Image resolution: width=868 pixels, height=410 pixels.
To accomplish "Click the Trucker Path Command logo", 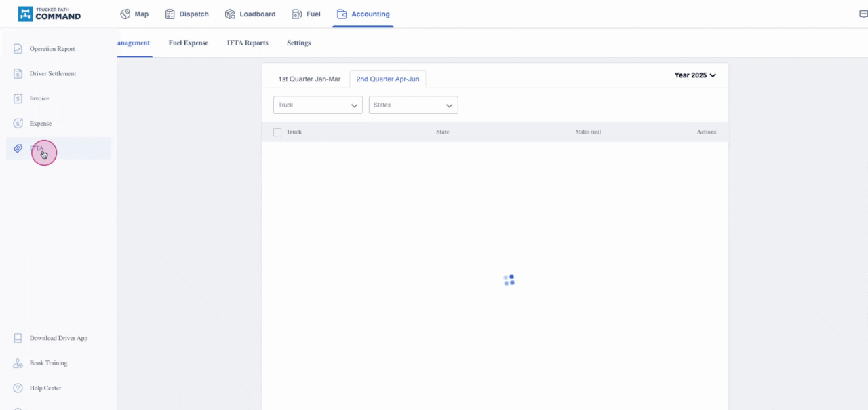I will pos(49,14).
